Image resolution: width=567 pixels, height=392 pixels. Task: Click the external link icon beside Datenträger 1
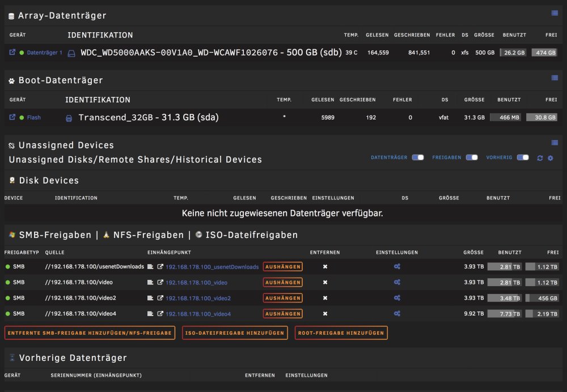tap(12, 52)
